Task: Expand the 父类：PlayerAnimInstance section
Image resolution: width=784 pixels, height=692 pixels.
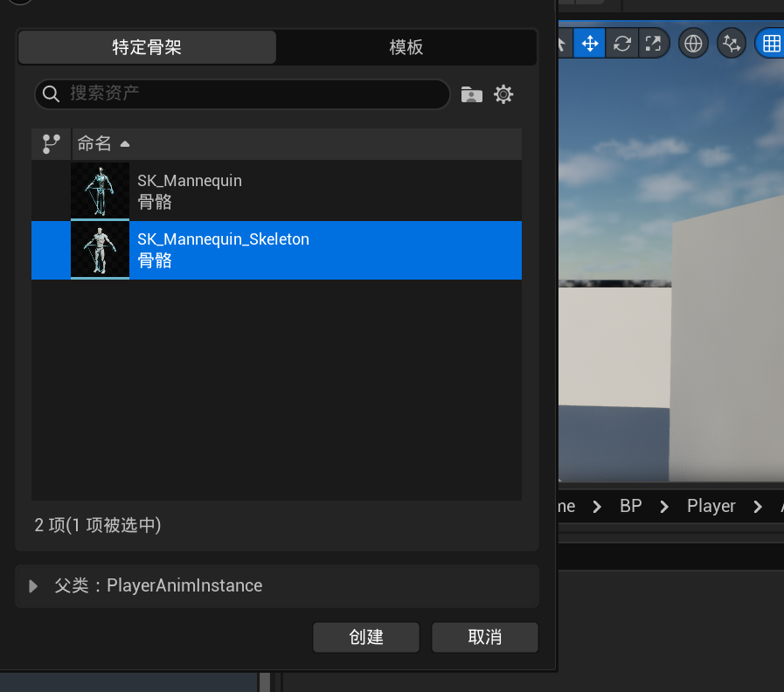Action: pos(33,586)
